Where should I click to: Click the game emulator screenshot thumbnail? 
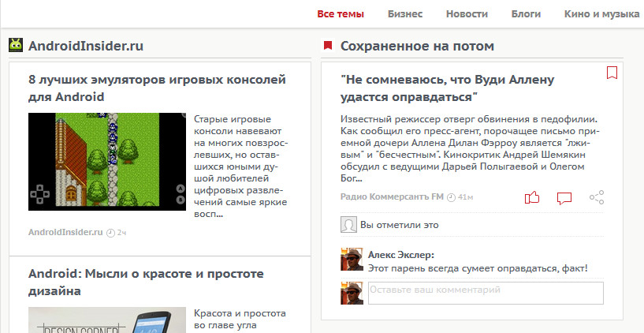click(x=106, y=162)
